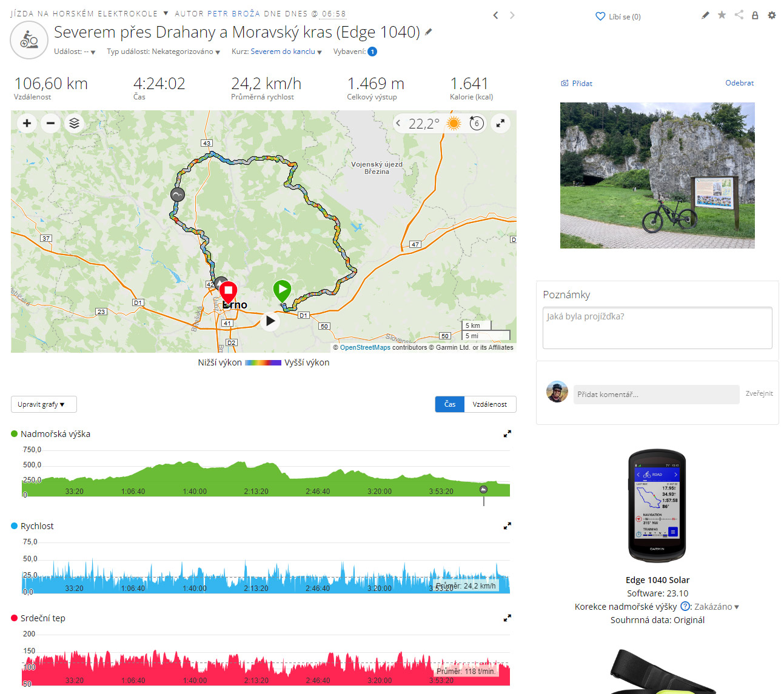Open privacy lock settings
The height and width of the screenshot is (694, 784).
tap(755, 15)
